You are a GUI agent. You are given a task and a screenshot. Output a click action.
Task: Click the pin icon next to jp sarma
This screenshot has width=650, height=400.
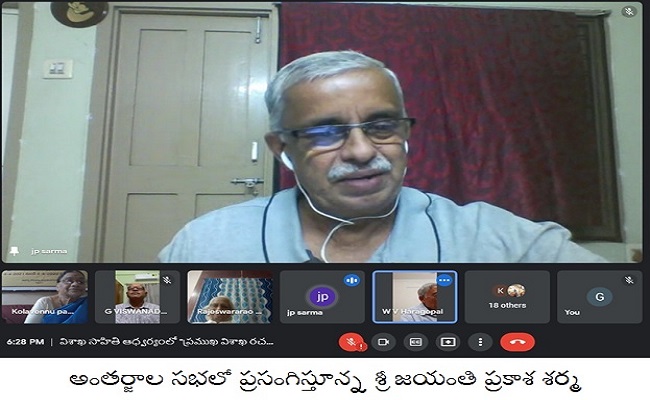point(15,251)
